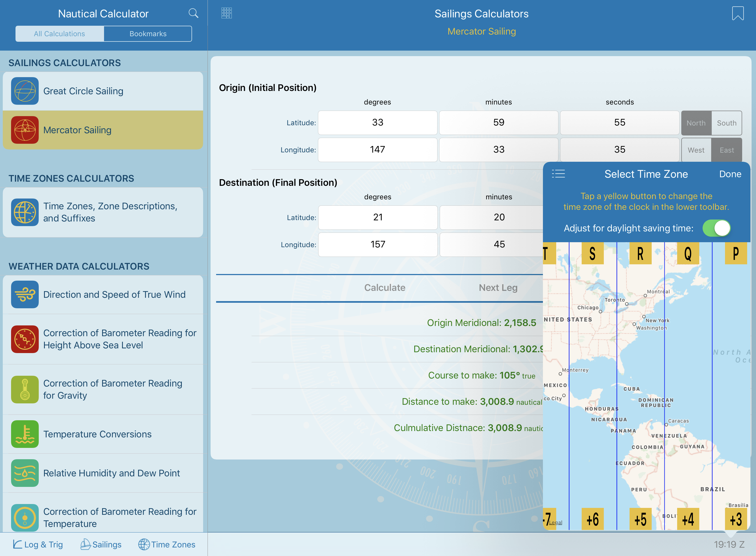Choose the +4 time zone button
This screenshot has width=756, height=556.
tap(688, 519)
